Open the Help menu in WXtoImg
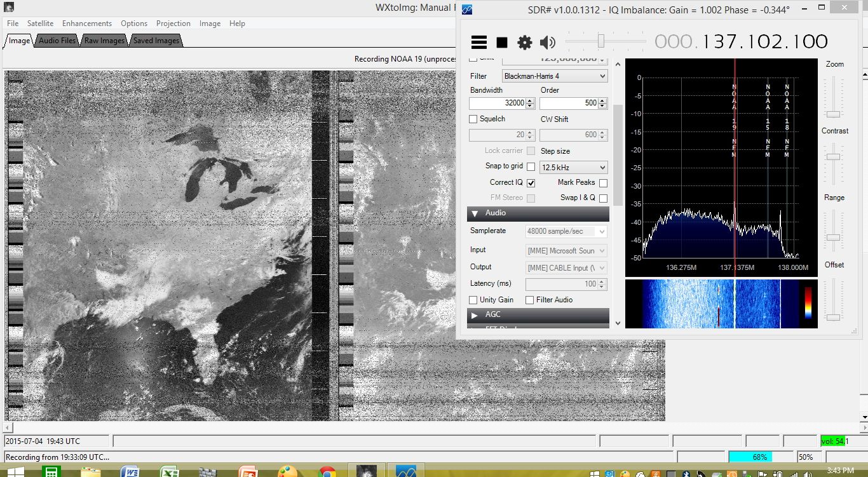This screenshot has height=477, width=868. point(237,24)
